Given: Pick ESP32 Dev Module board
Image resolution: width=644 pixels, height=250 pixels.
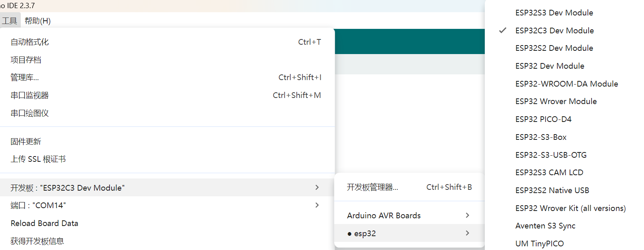Looking at the screenshot, I should (x=565, y=66).
